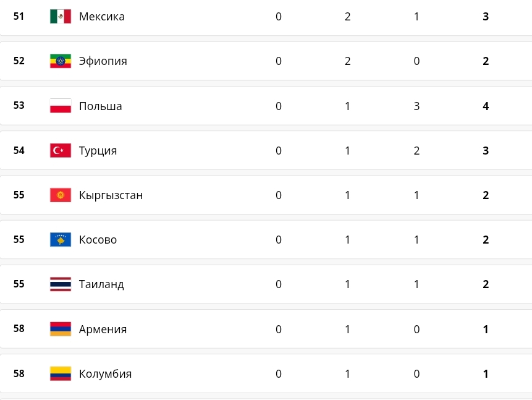Open the Эфиопия country link

(x=103, y=61)
